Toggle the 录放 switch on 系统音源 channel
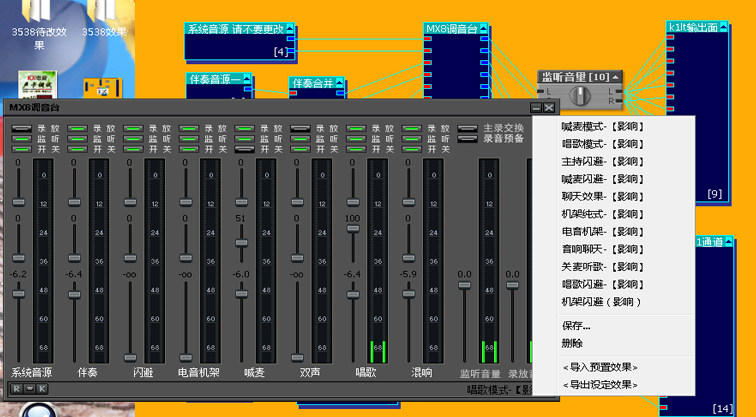Screen dimensions: 756x417 click(21, 129)
